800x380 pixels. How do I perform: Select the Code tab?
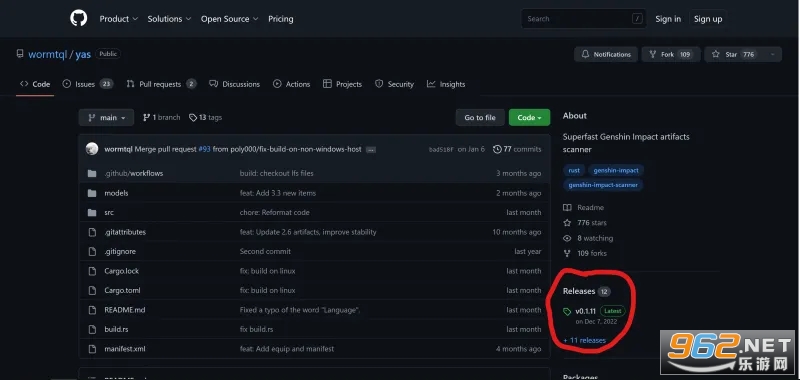pyautogui.click(x=35, y=84)
